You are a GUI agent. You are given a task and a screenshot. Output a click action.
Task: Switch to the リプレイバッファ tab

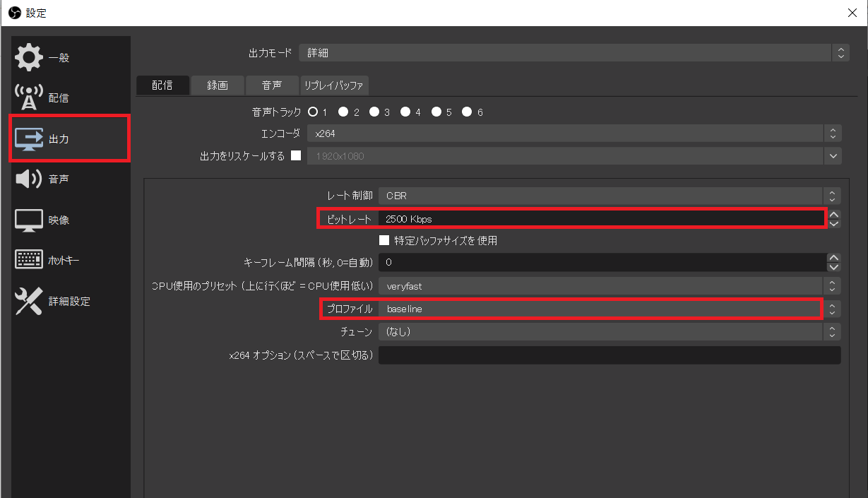(x=334, y=85)
